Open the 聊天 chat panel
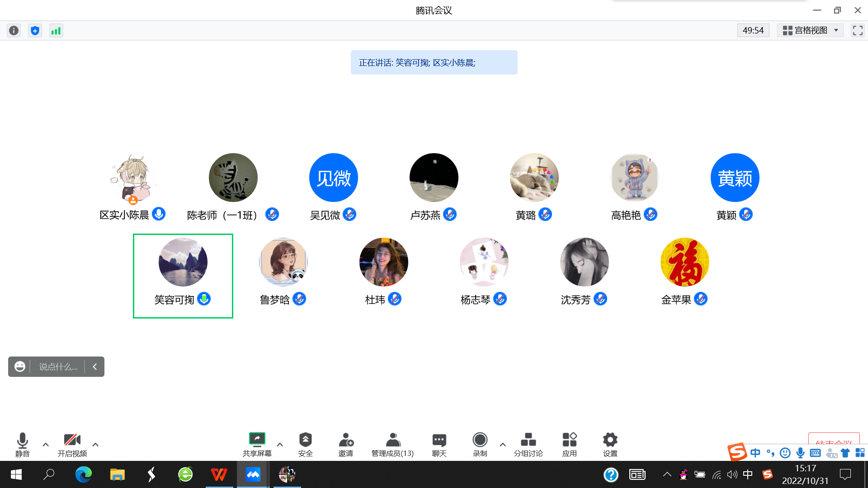Screen dimensions: 868x488 [439, 445]
